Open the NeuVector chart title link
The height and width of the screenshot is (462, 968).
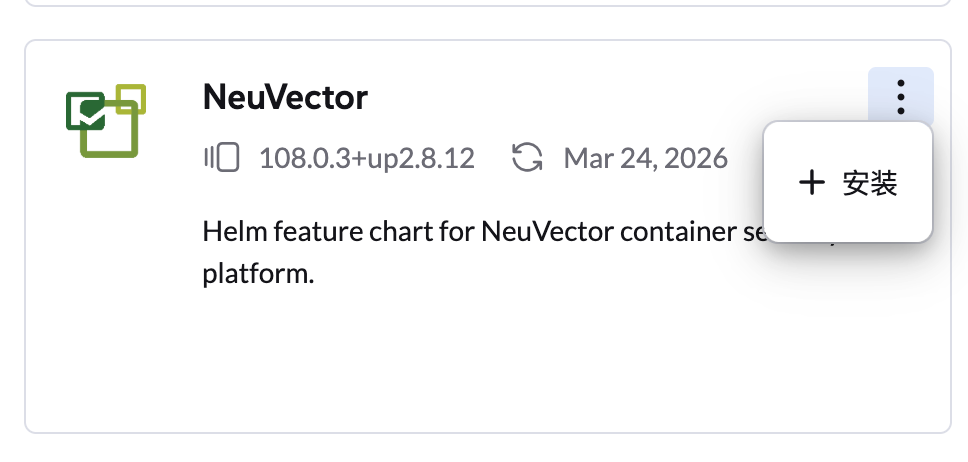285,97
